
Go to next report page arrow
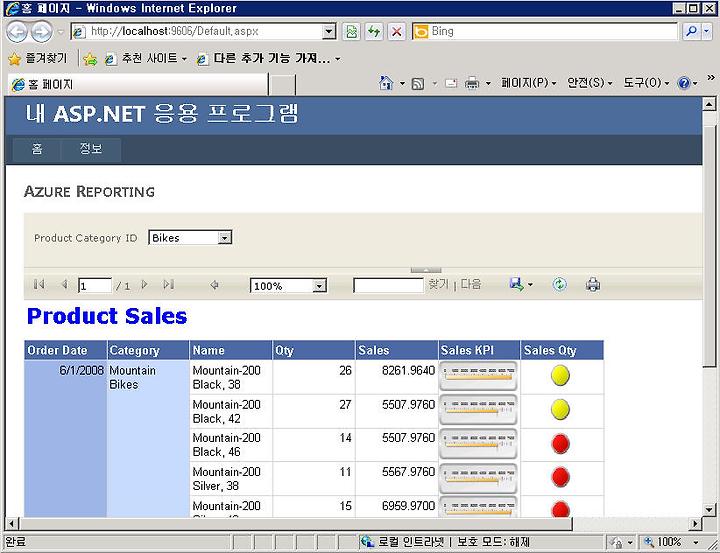(x=144, y=285)
